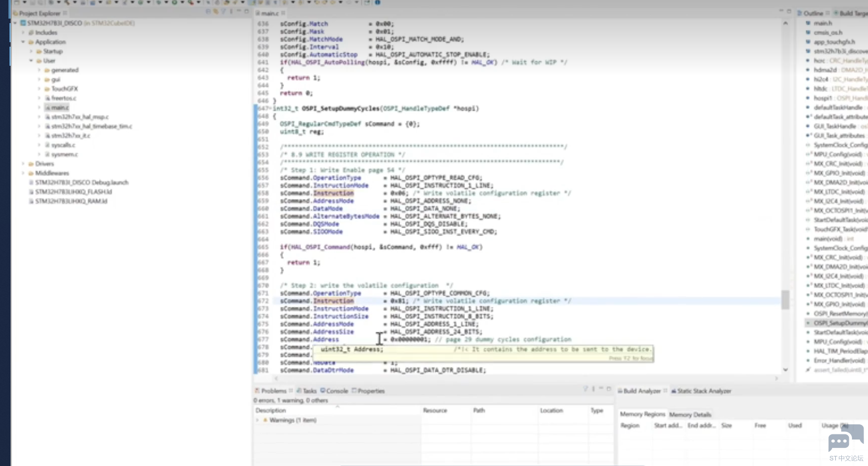Expand the generated folder
The image size is (868, 466).
(x=39, y=70)
